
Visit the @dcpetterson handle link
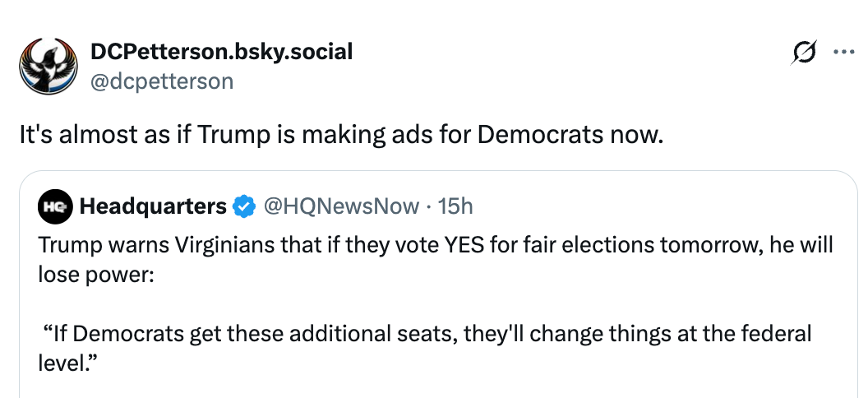pyautogui.click(x=162, y=81)
